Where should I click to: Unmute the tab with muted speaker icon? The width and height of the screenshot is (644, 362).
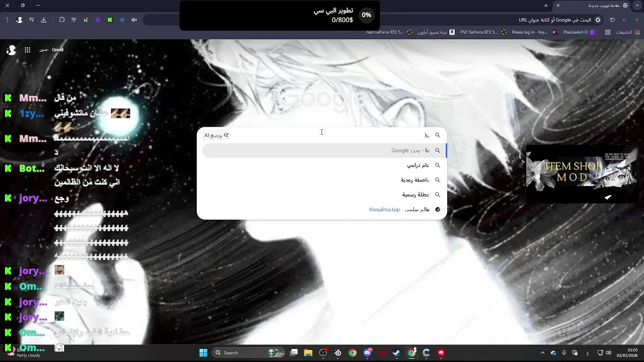(134, 20)
